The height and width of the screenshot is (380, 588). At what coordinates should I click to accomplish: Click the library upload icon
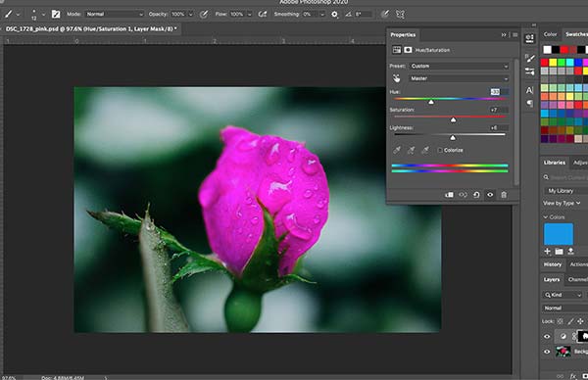tap(570, 251)
